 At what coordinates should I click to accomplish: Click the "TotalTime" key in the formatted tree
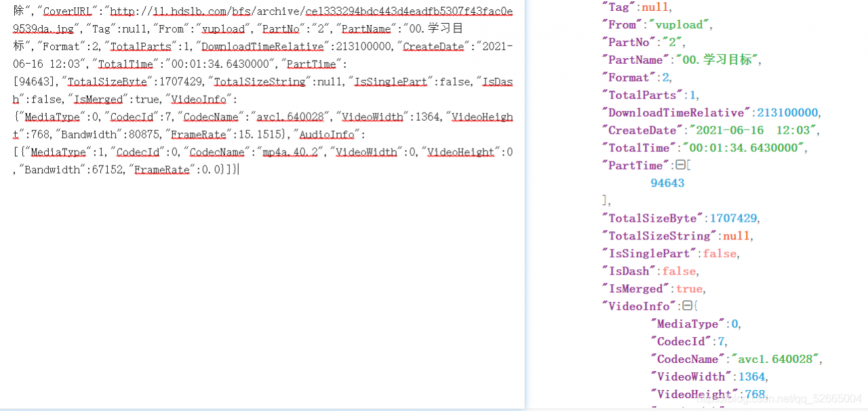point(639,148)
